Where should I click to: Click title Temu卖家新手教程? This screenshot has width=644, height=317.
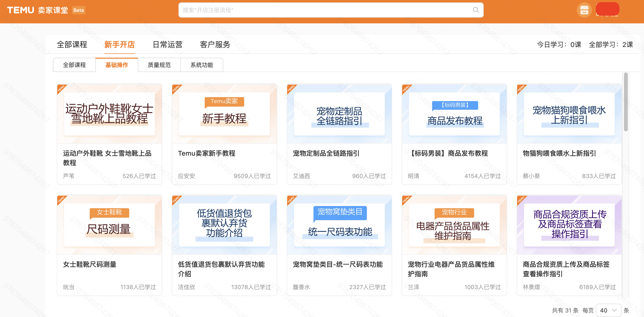[207, 153]
